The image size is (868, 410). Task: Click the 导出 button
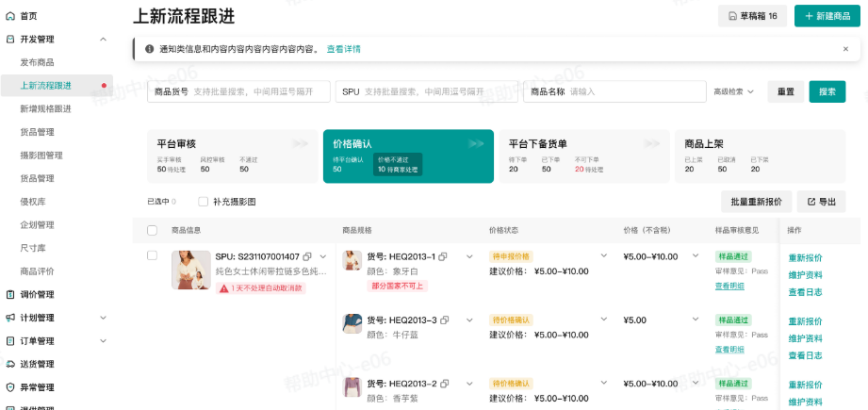coord(821,202)
